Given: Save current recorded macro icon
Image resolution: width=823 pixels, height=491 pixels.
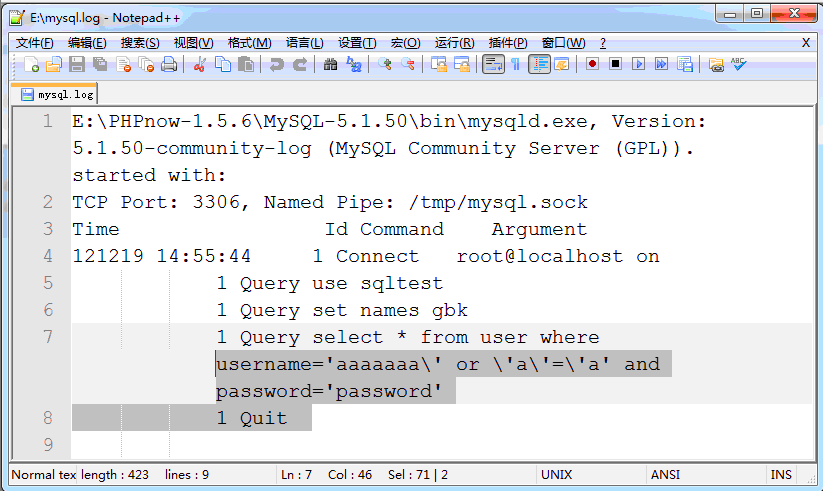Looking at the screenshot, I should [x=684, y=64].
